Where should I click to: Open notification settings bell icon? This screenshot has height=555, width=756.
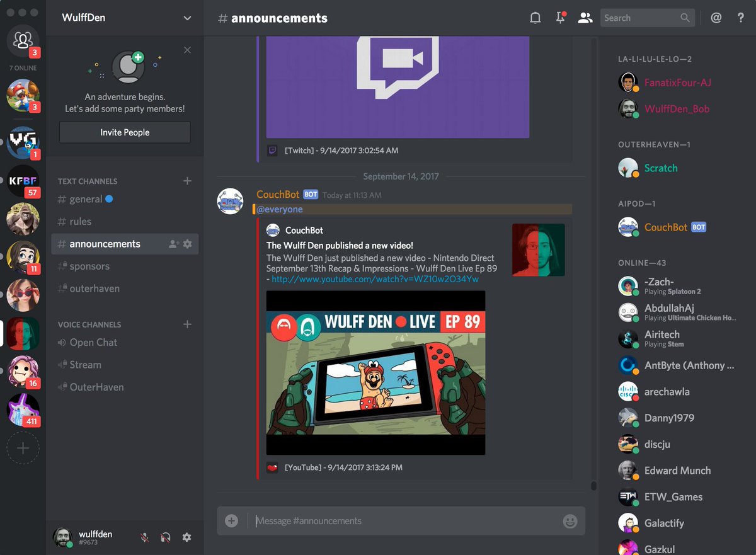tap(535, 18)
